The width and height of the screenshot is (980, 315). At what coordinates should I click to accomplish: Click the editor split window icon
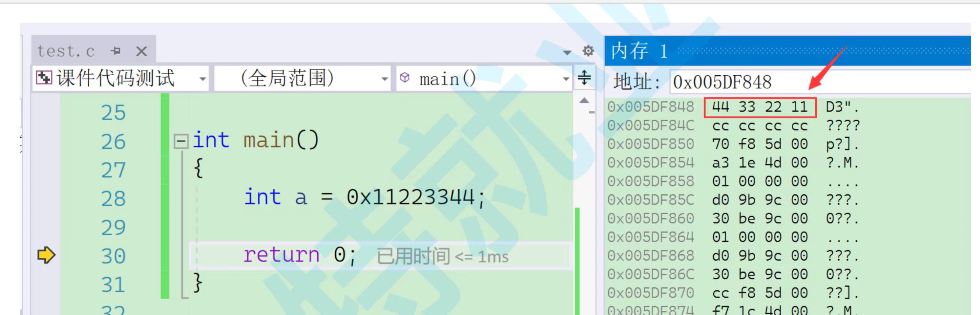click(584, 78)
